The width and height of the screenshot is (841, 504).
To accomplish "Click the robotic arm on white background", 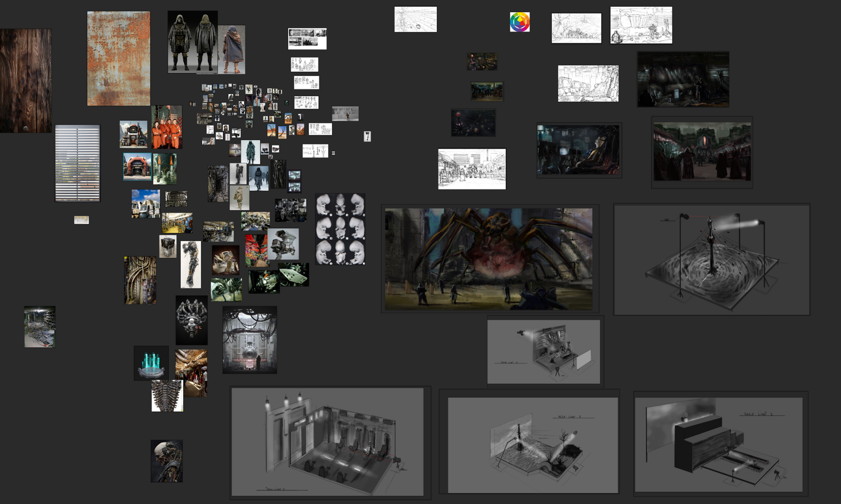I will [191, 264].
